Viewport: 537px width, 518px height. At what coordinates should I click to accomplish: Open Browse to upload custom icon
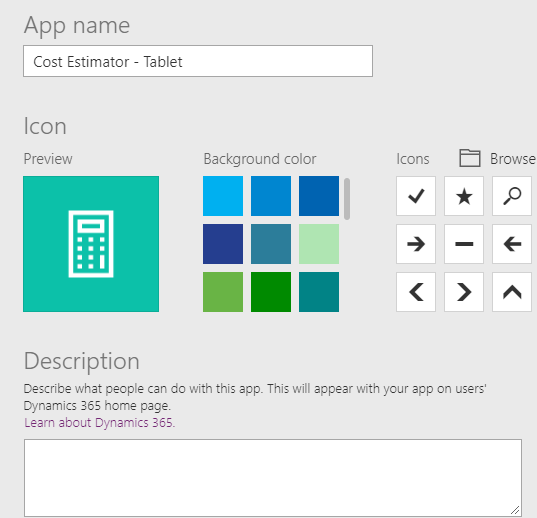pos(513,159)
